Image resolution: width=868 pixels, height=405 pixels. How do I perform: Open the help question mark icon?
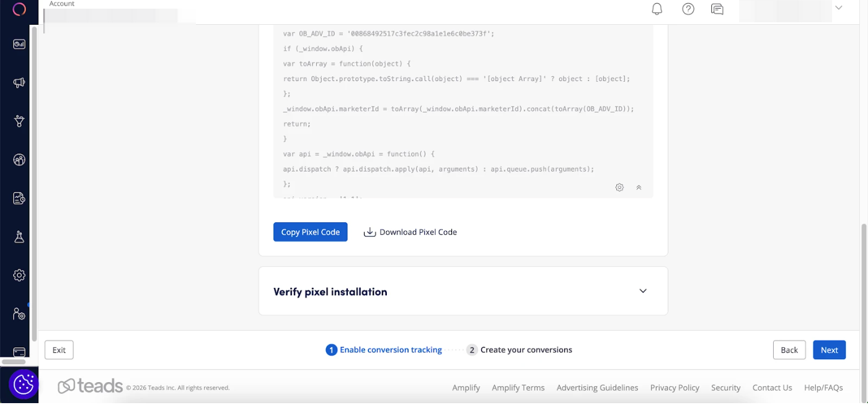click(688, 9)
